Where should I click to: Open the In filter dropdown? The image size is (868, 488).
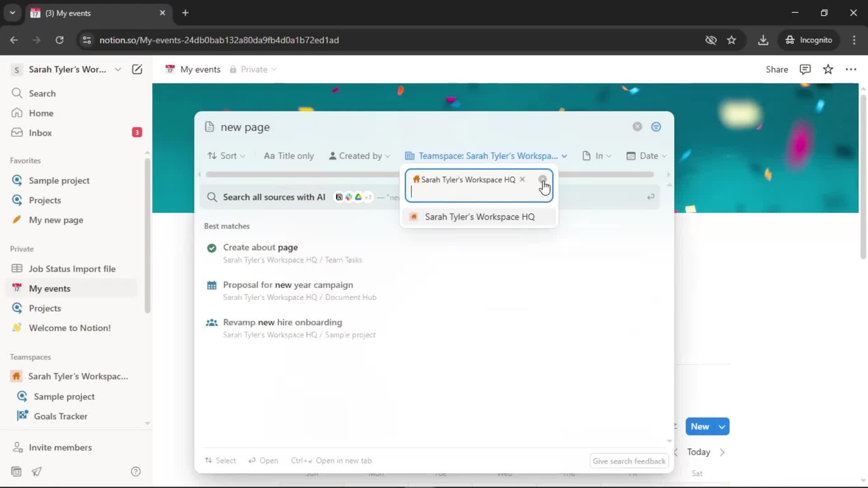click(x=597, y=156)
